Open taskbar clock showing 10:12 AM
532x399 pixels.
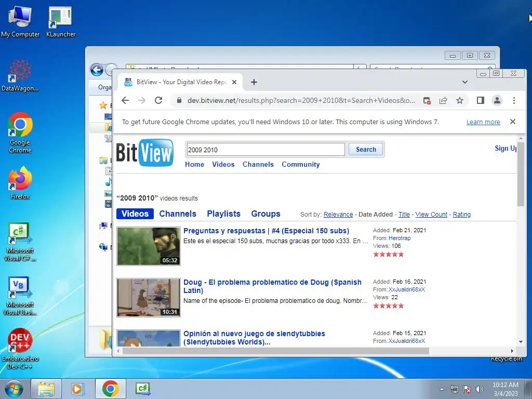506,389
